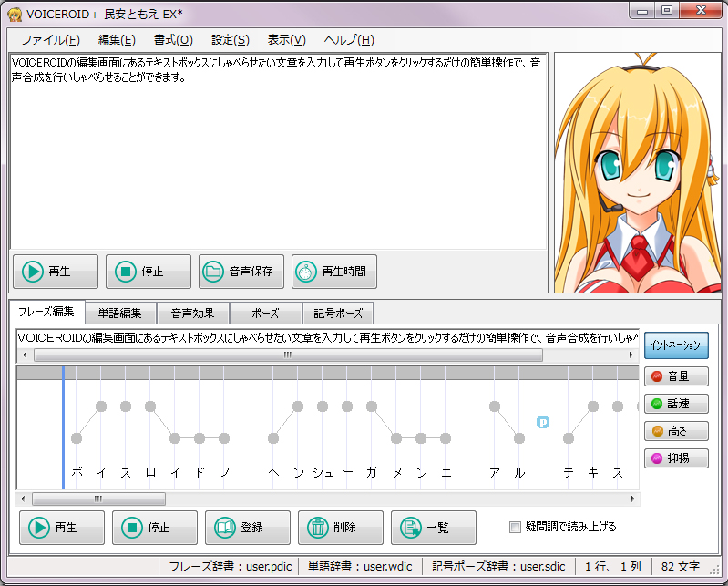Open the 設定(S) menu
The image size is (728, 586).
pos(231,40)
